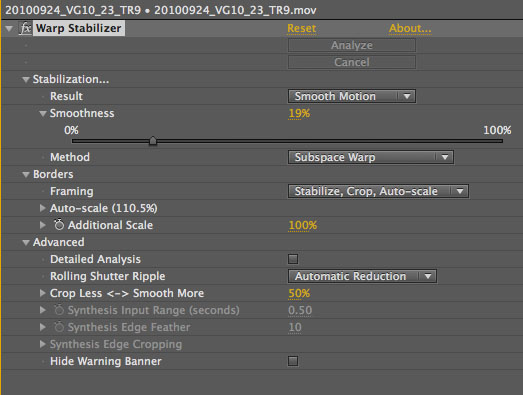Expand the Auto-scale (110.5%) group
This screenshot has height=395, width=523.
(x=42, y=208)
